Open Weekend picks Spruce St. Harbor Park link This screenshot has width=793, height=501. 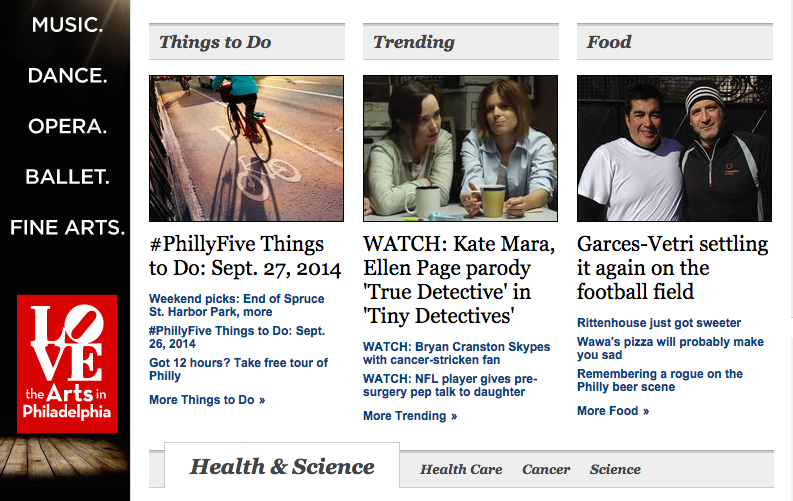(237, 305)
